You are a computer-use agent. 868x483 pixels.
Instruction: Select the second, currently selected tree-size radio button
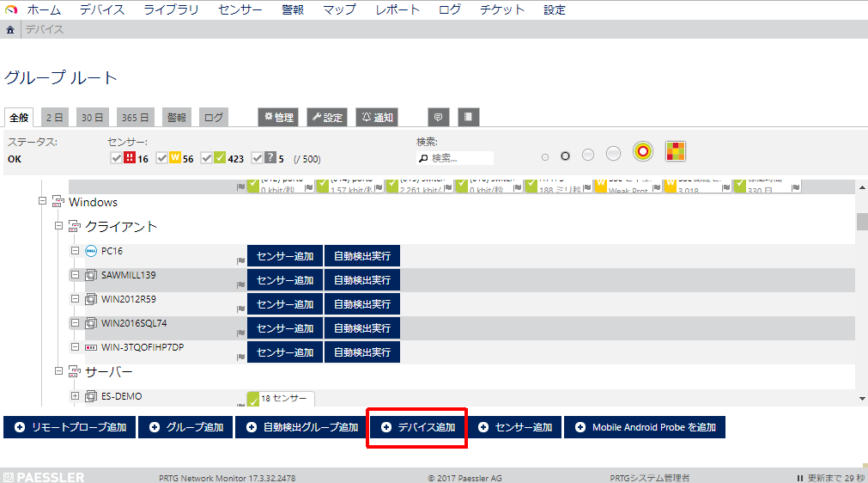565,156
